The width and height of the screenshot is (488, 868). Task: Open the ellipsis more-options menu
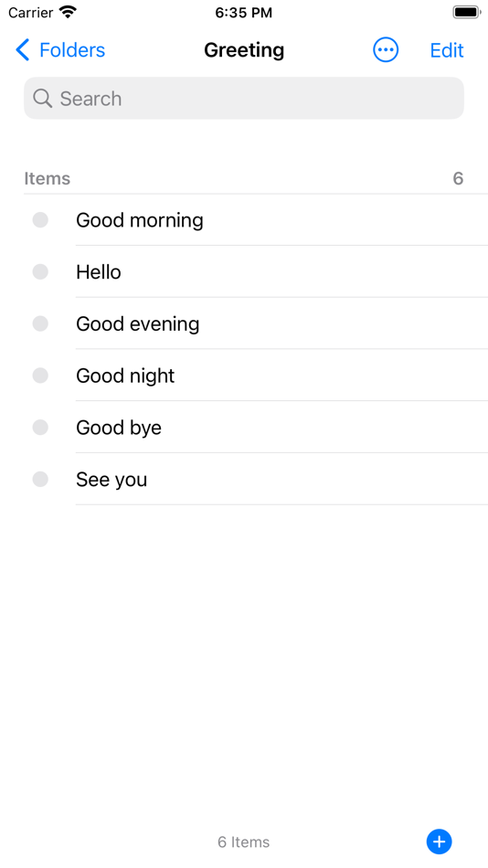point(386,50)
